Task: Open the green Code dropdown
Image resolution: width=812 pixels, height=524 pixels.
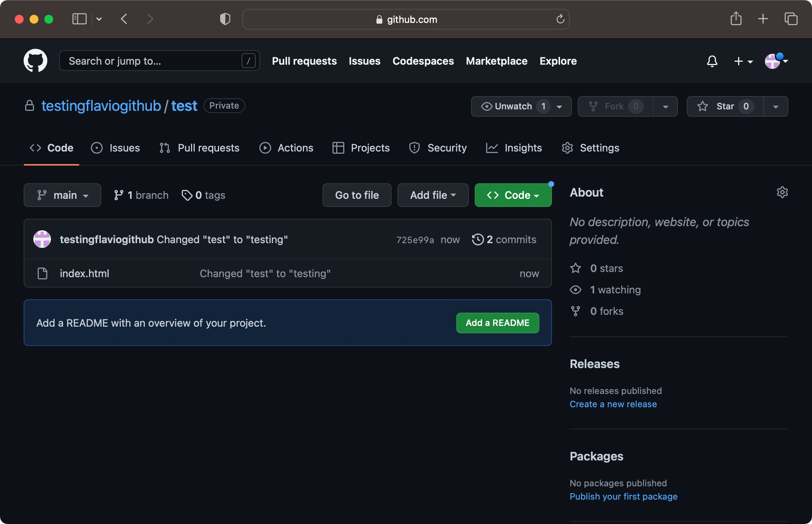Action: 513,195
